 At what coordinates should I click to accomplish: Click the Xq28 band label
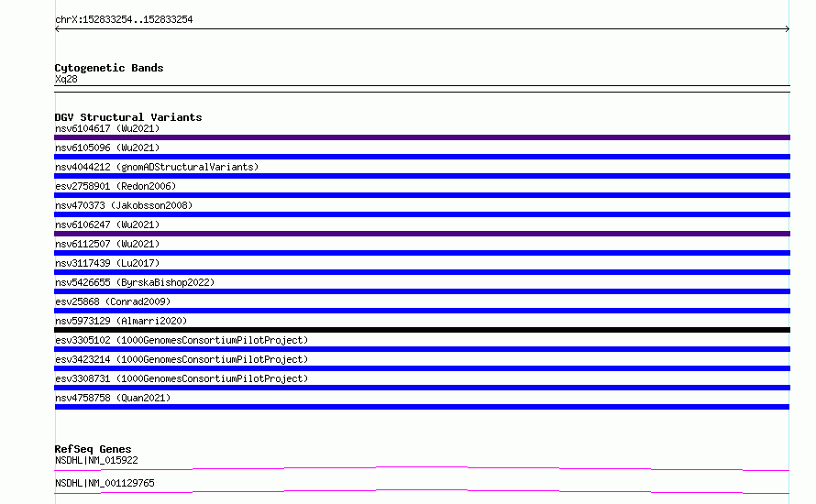coord(66,79)
